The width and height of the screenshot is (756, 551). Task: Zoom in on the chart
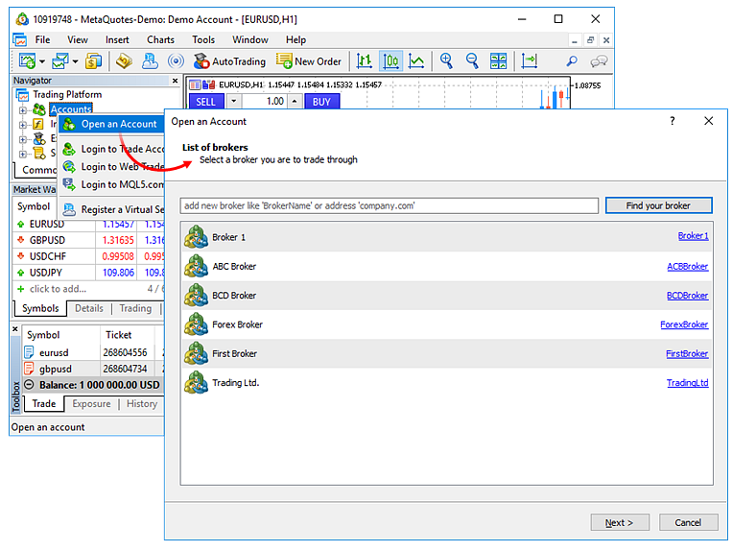coord(446,61)
